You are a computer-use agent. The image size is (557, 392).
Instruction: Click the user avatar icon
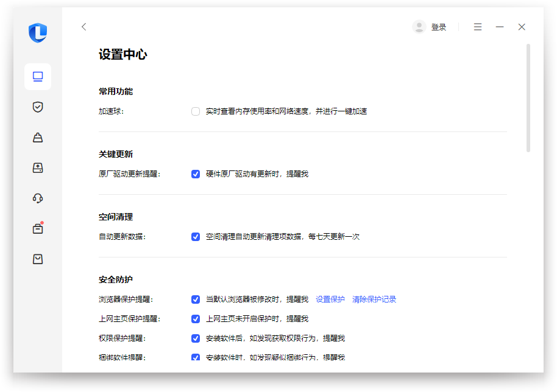point(419,27)
